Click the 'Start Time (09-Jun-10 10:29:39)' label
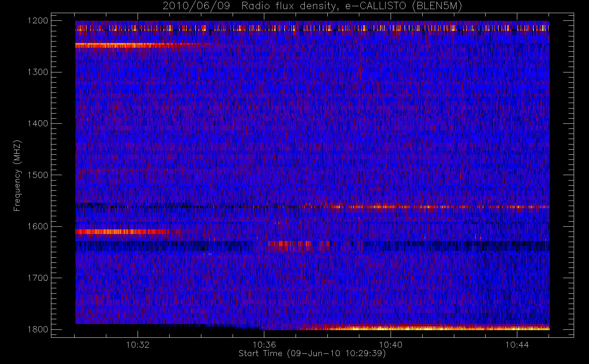The width and height of the screenshot is (589, 364). 312,353
